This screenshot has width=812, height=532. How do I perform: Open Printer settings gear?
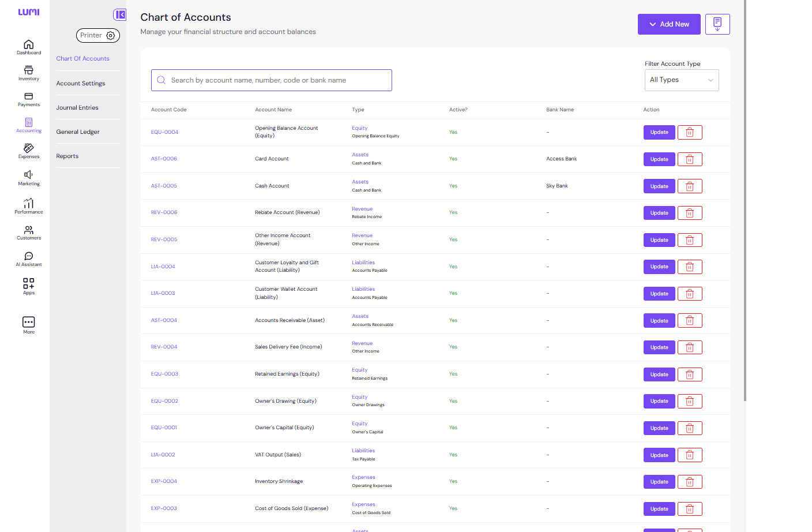click(x=111, y=35)
